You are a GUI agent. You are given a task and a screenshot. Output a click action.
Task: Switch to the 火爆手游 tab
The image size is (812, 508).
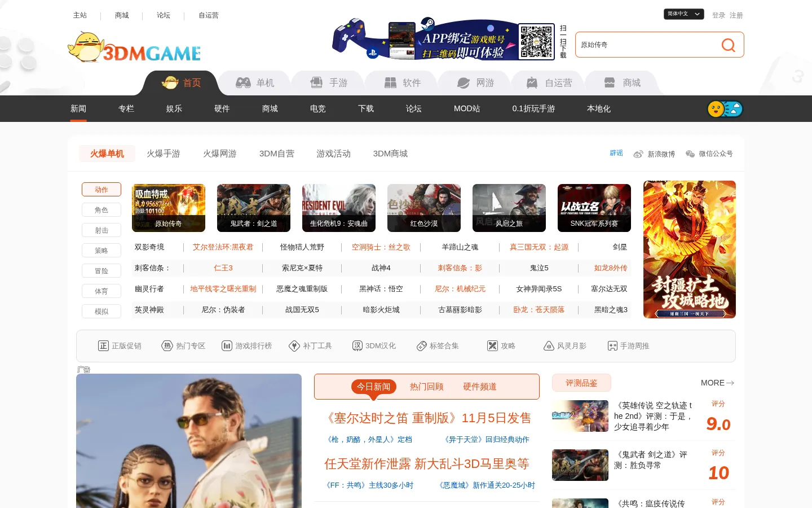(164, 154)
